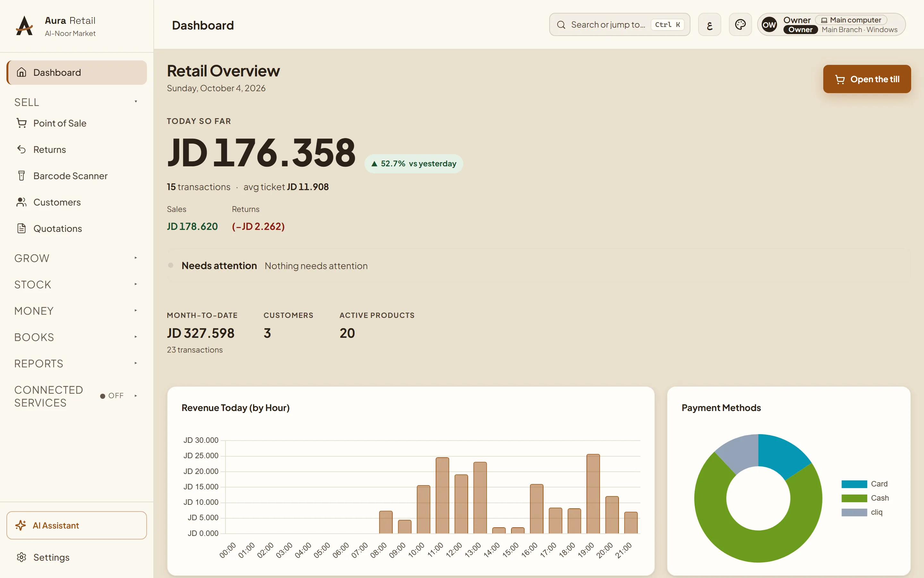This screenshot has width=924, height=578.
Task: Click the Point of Sale cart icon
Action: click(x=21, y=123)
